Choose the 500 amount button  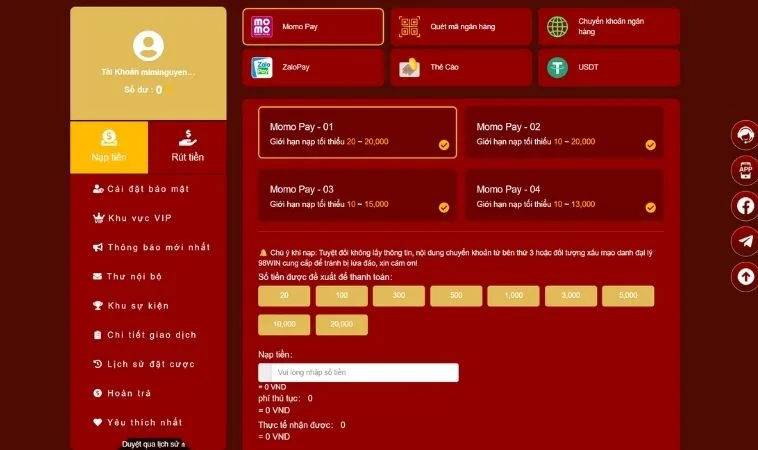point(456,296)
